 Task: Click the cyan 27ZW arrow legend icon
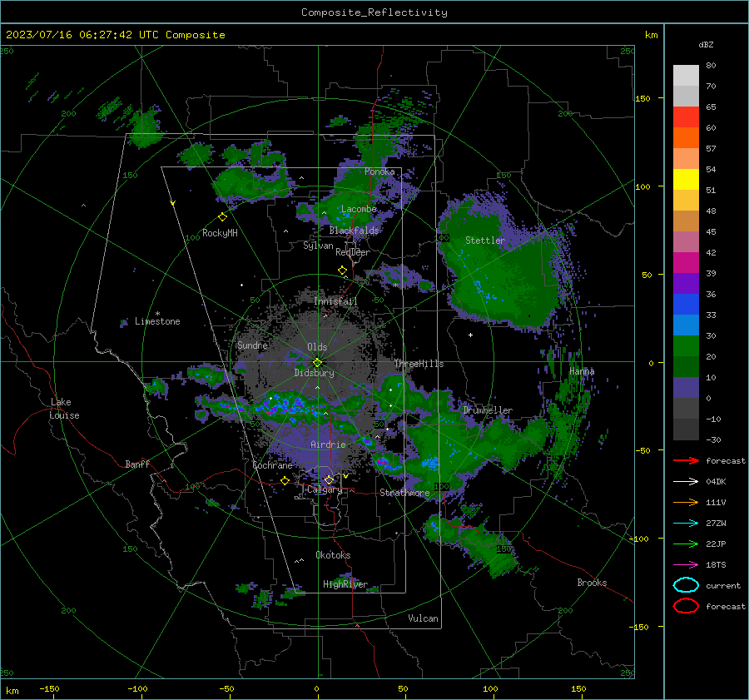click(x=686, y=524)
